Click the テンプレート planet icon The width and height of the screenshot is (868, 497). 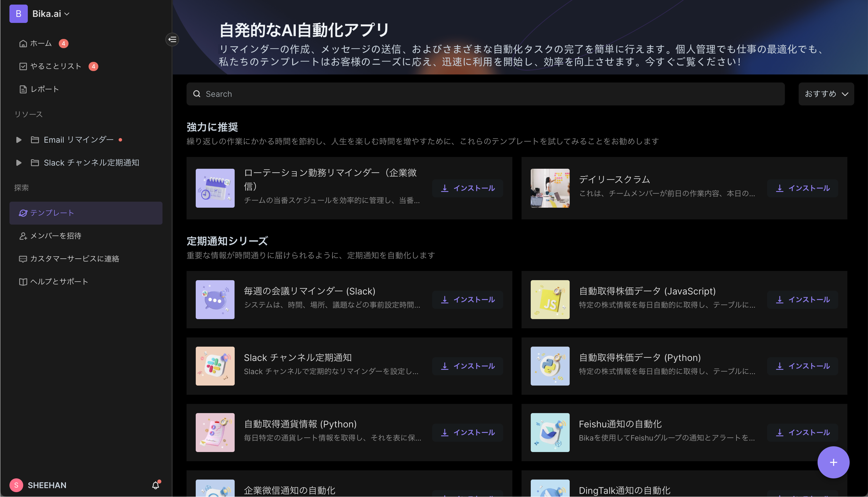[x=23, y=213]
